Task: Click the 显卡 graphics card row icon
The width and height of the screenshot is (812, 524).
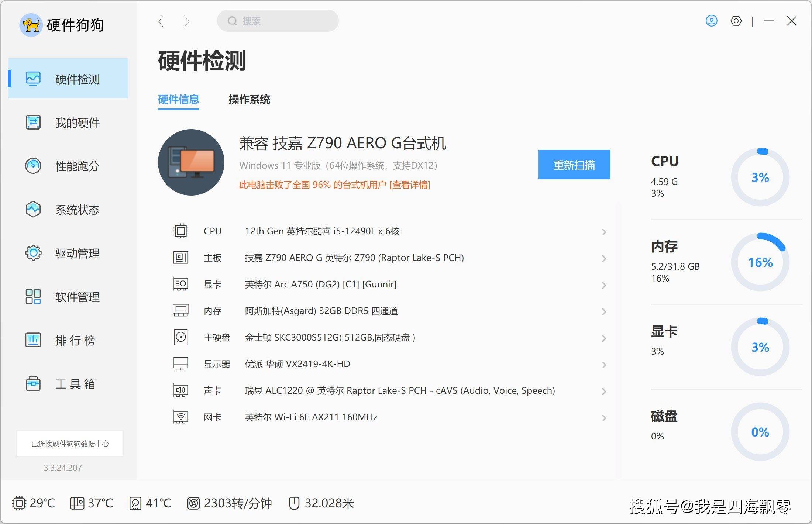Action: (181, 284)
